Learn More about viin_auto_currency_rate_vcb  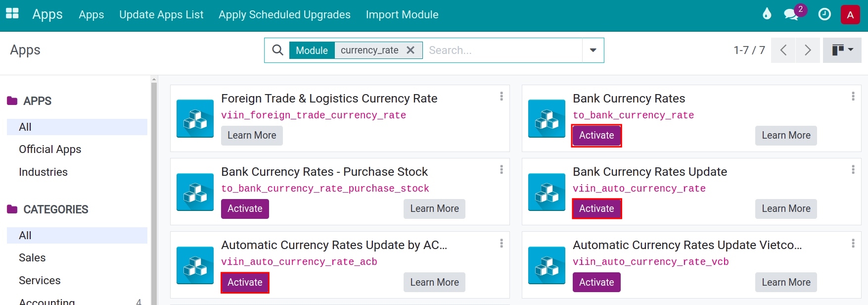786,282
